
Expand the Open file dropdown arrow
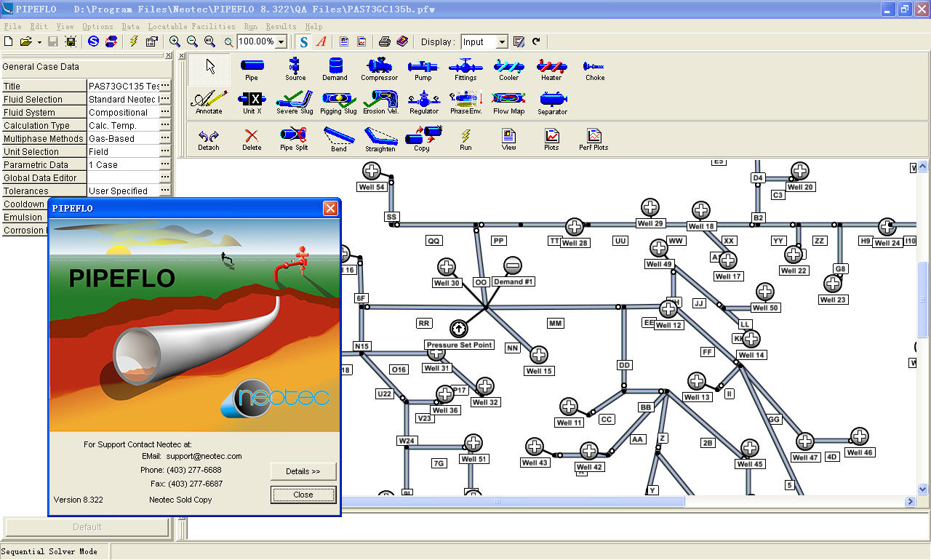tap(39, 42)
